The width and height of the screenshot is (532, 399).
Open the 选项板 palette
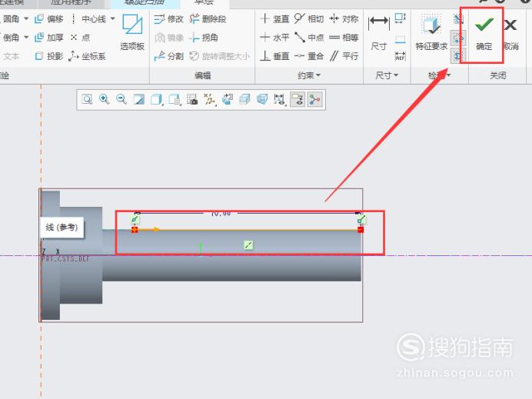click(132, 32)
